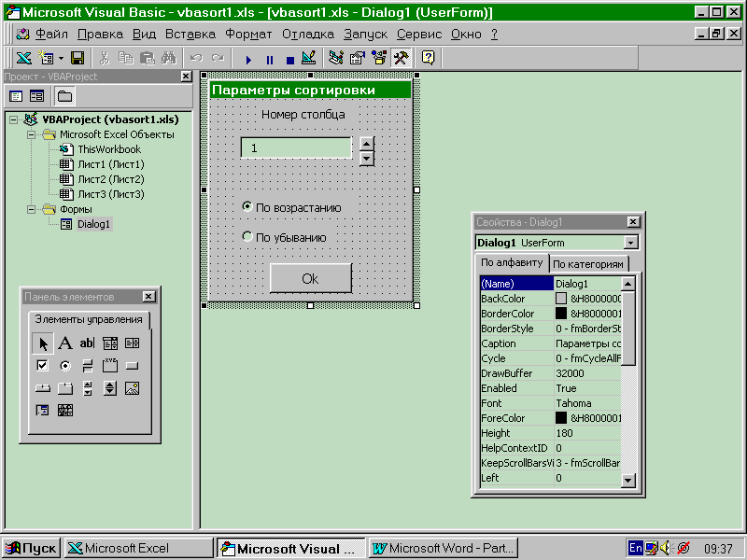
Task: Click the Insert UserForm toolbar icon
Action: tap(46, 58)
